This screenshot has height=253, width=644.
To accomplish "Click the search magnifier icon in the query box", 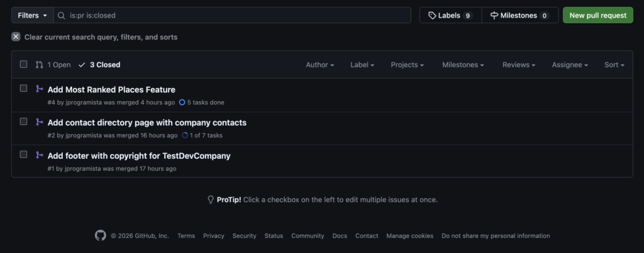I will [x=62, y=15].
